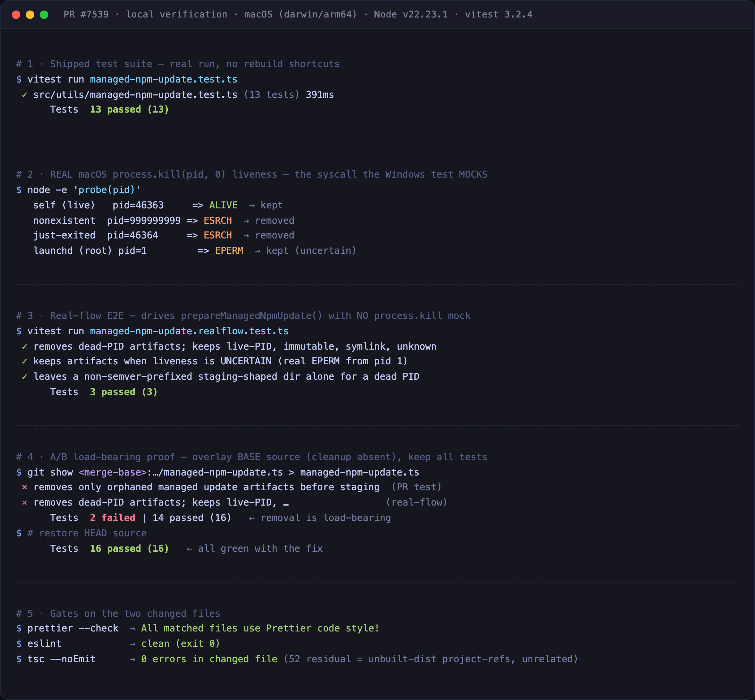Click 'pid=46363' in the self row

(138, 205)
